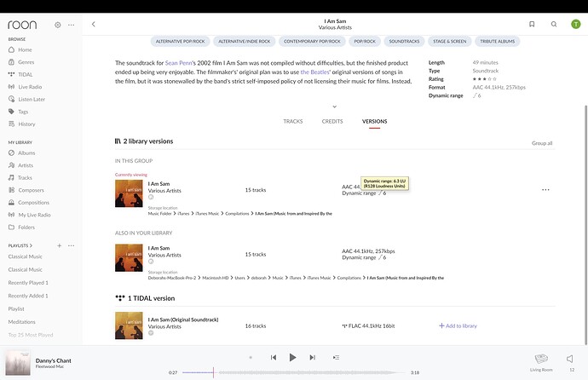This screenshot has height=380, width=588.
Task: Select the Living Room audio zone
Action: [541, 362]
